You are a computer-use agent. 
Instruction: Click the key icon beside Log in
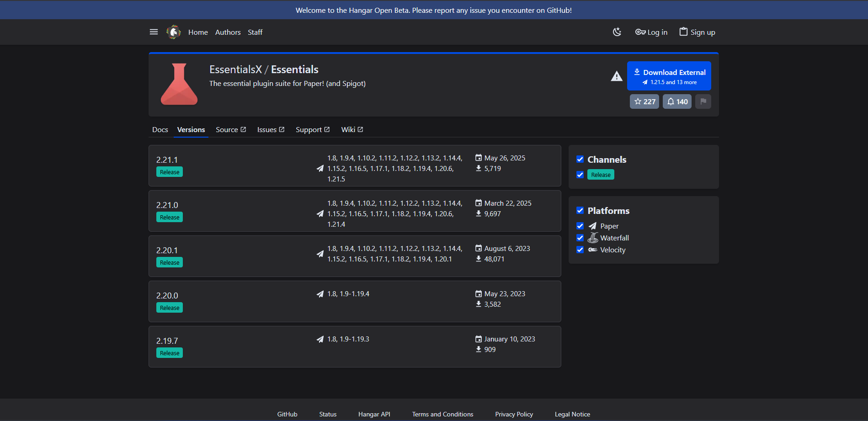pos(640,32)
